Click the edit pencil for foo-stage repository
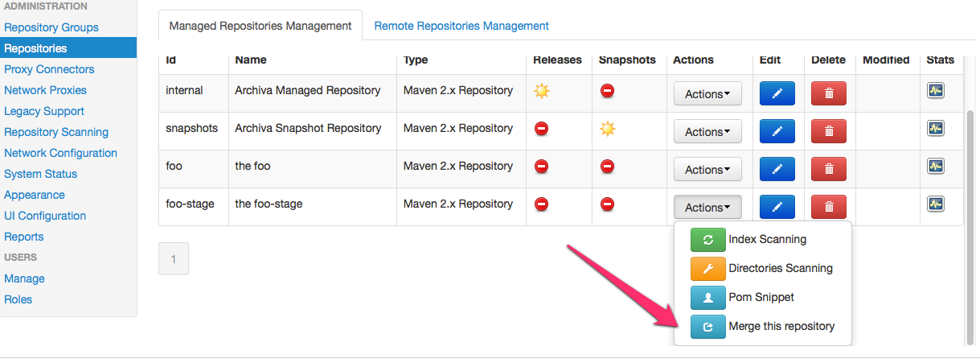Viewport: 980px width, 363px height. point(777,207)
